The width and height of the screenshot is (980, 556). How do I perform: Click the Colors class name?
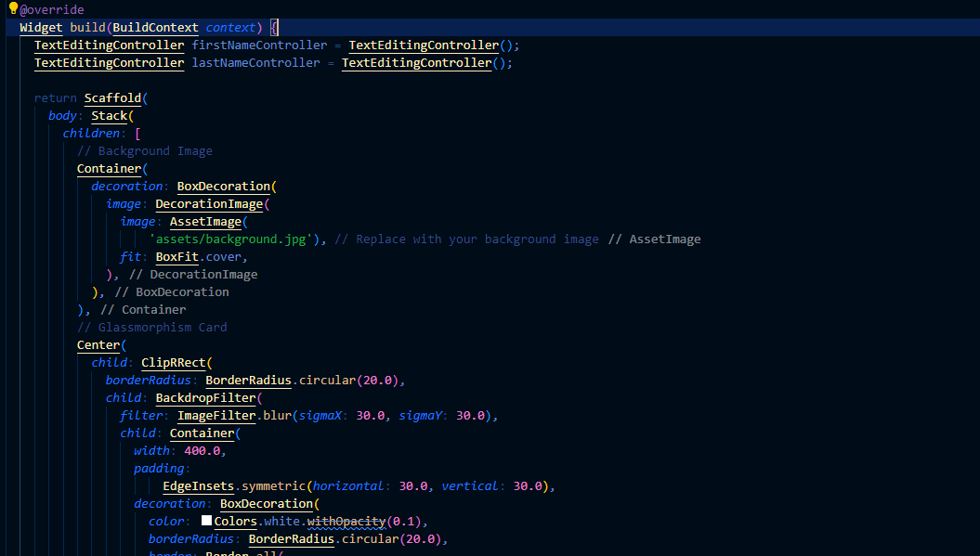(236, 521)
